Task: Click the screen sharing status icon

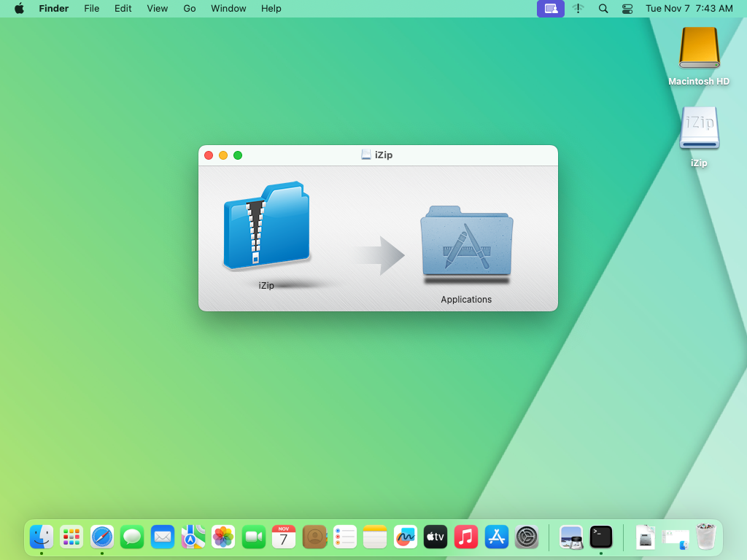Action: [551, 9]
